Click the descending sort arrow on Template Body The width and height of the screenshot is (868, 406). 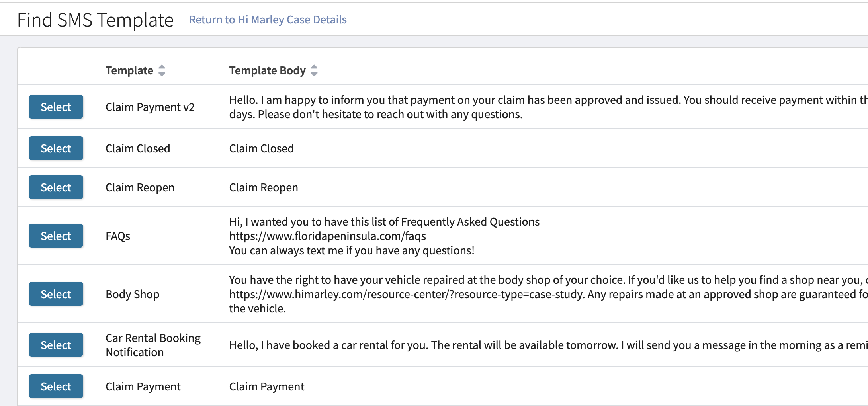point(314,74)
